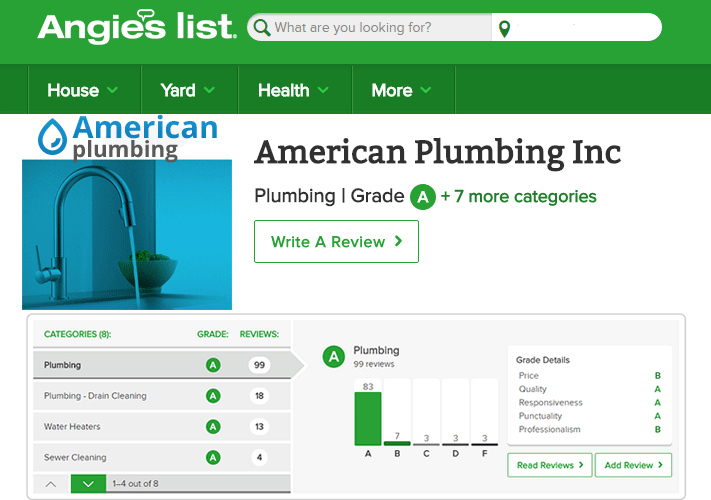Viewport: 711px width, 500px height.
Task: Expand the Health menu
Action: click(295, 90)
